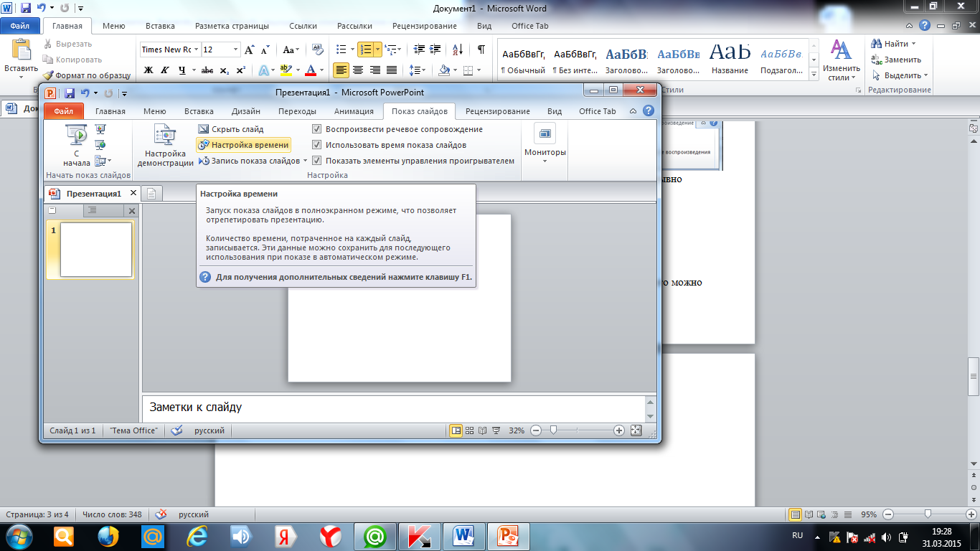Viewport: 980px width, 551px height.
Task: Toggle Word strikethrough button
Action: coord(207,70)
